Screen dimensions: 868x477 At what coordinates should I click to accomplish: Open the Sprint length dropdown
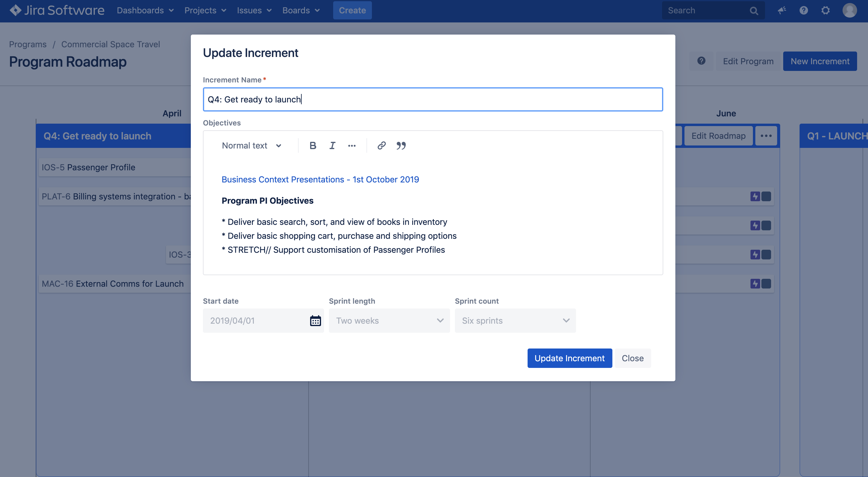coord(389,321)
